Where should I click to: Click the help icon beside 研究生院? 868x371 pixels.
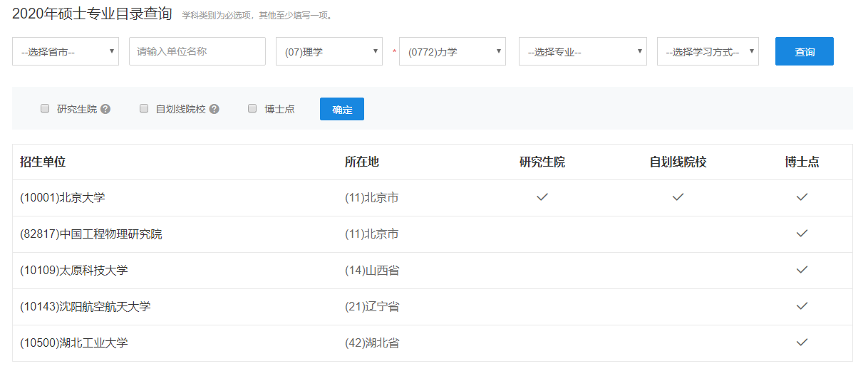click(105, 109)
